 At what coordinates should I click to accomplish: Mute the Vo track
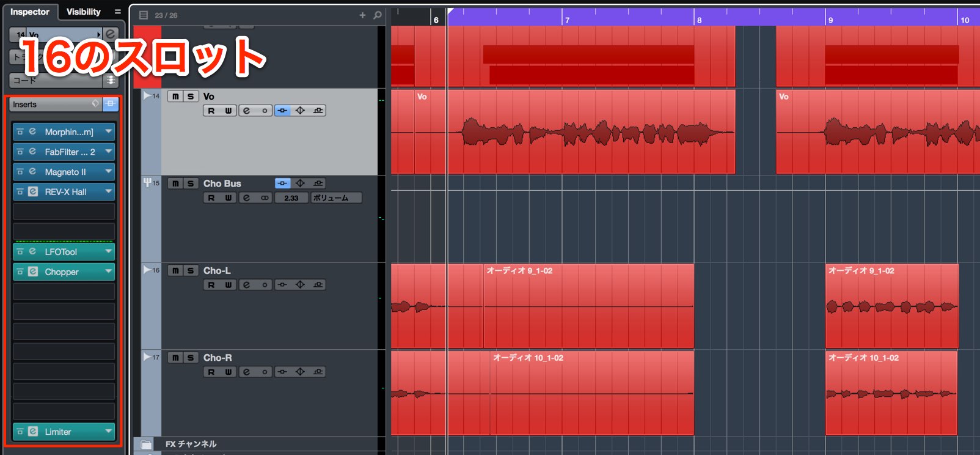point(175,97)
